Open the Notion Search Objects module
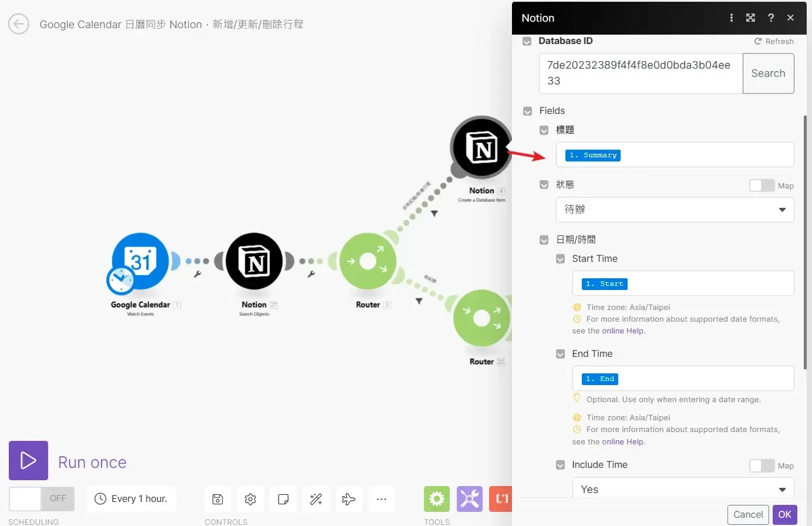Screen dimensions: 812x526 [254, 261]
